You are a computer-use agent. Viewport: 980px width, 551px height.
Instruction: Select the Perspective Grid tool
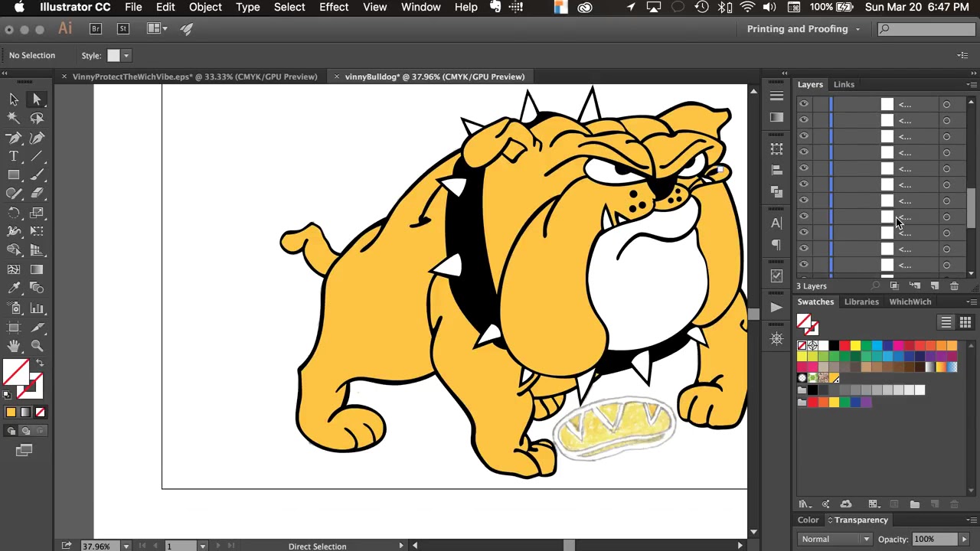(x=37, y=250)
